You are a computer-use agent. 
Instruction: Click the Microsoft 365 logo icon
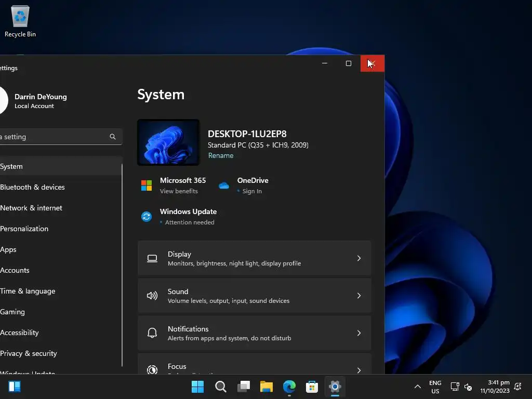(147, 185)
